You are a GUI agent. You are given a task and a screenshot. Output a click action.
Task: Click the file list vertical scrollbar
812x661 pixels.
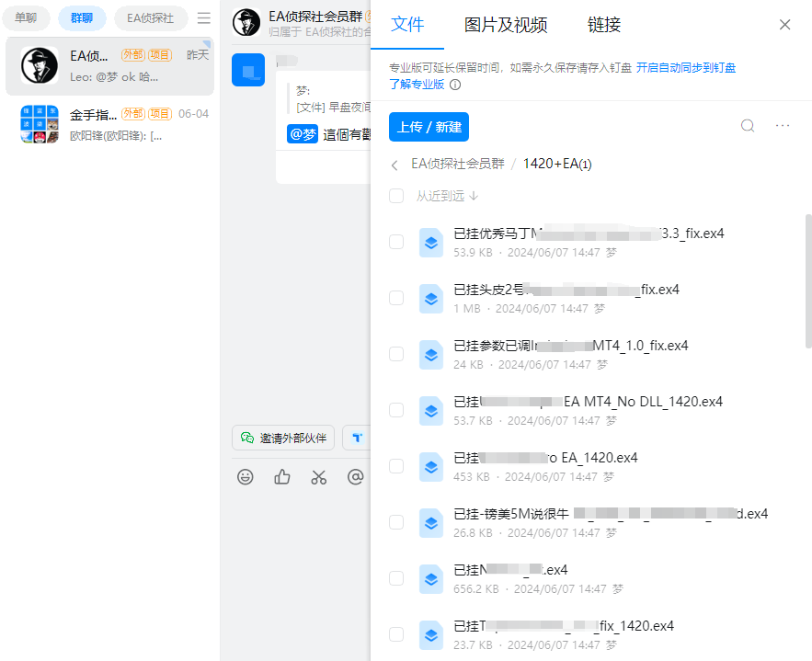point(807,281)
